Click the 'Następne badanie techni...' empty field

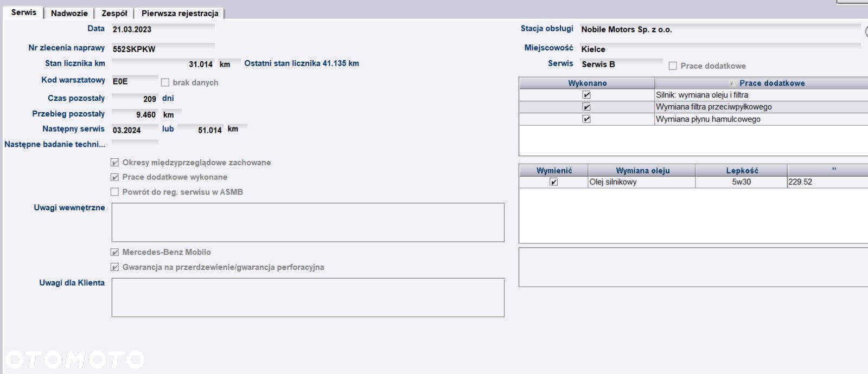point(135,144)
